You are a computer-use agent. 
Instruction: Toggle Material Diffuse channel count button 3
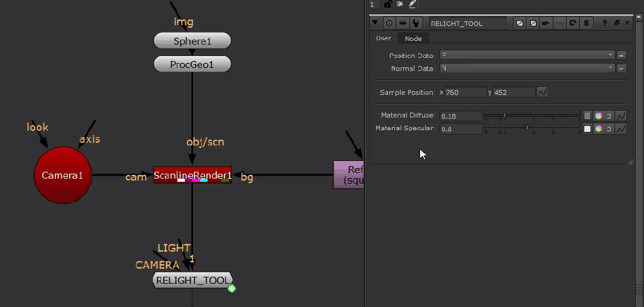[x=609, y=116]
